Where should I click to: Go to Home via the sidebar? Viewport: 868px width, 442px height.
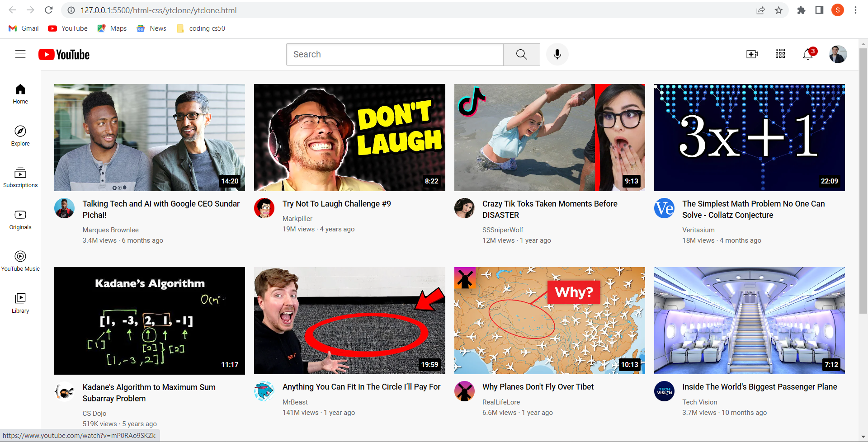[x=20, y=94]
